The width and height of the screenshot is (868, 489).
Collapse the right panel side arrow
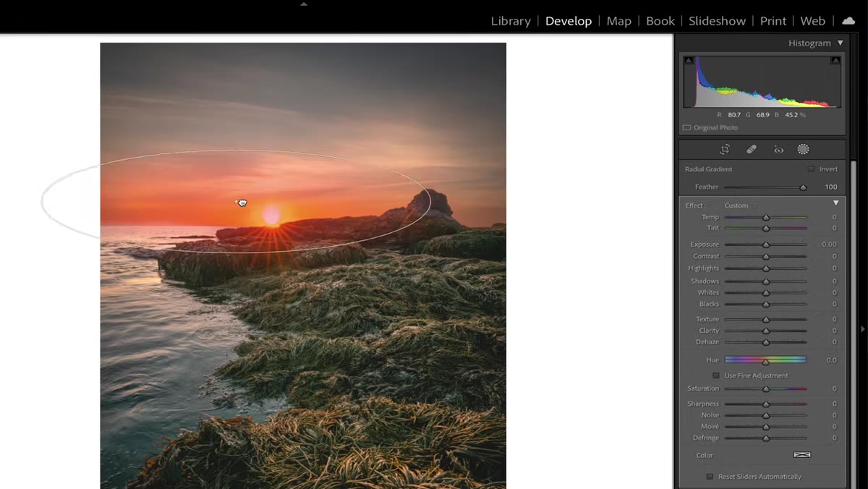point(862,329)
